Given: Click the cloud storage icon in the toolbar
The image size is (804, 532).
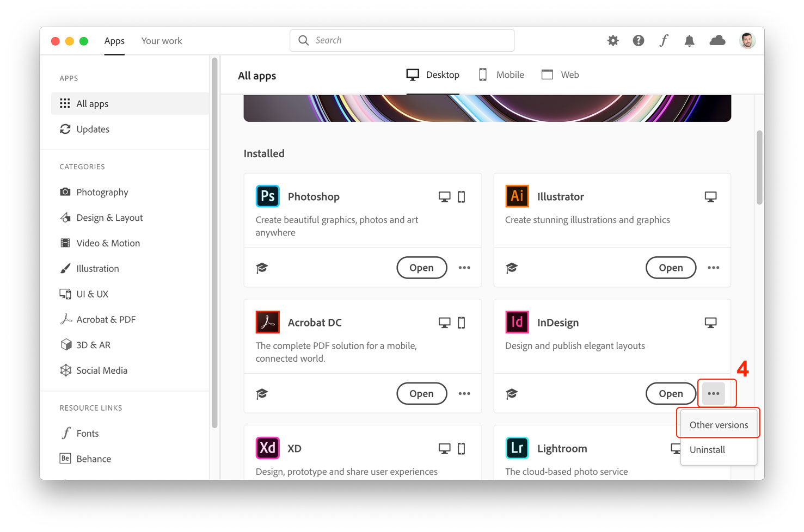Looking at the screenshot, I should coord(717,40).
